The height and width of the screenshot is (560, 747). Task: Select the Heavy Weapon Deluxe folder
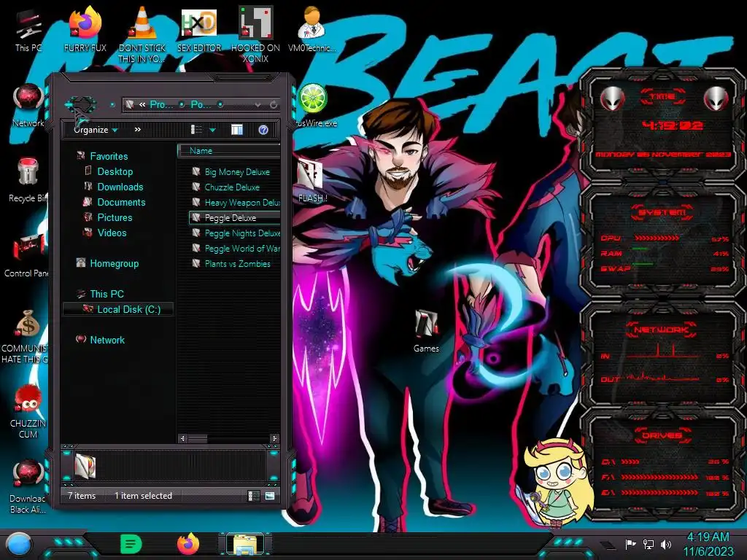(235, 203)
